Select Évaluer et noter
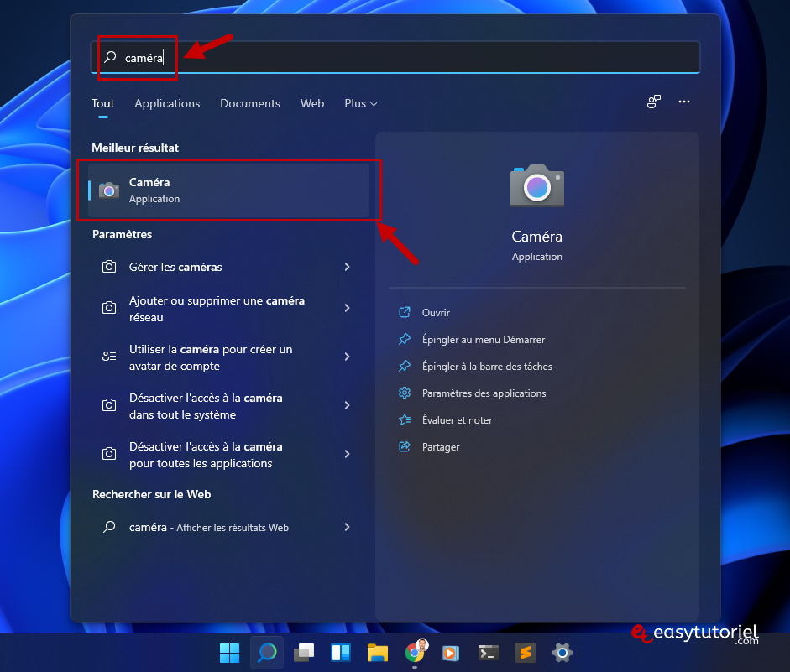This screenshot has width=790, height=672. (457, 420)
